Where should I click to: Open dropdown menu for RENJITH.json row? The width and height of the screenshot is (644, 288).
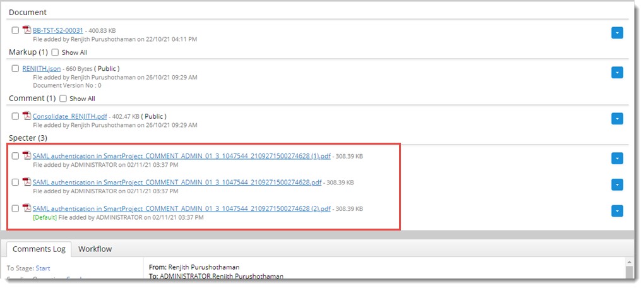617,73
